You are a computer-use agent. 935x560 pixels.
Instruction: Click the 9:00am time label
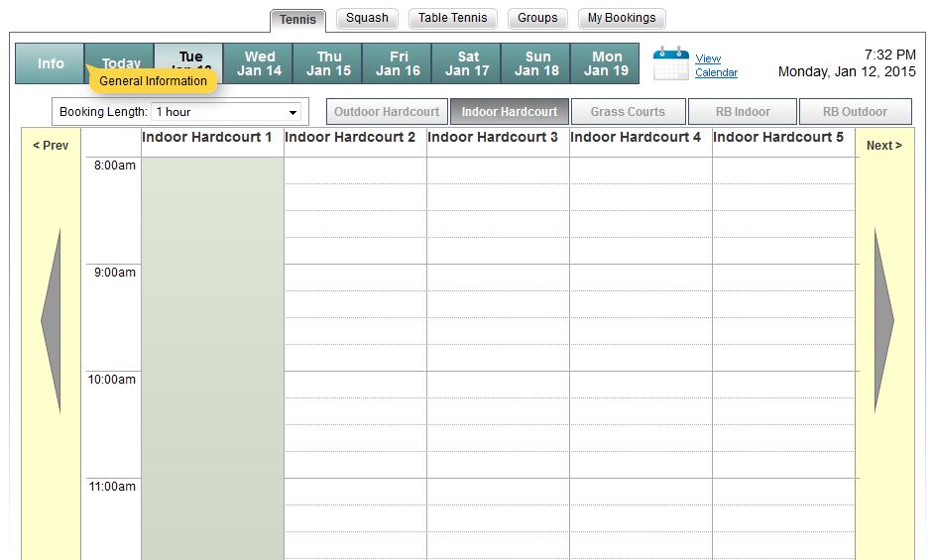114,273
